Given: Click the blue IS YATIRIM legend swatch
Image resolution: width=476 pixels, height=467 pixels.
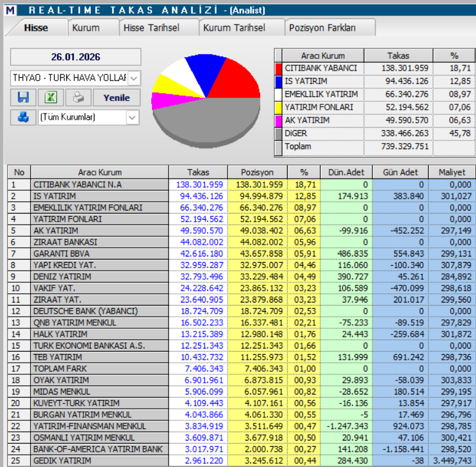Looking at the screenshot, I should click(x=278, y=82).
